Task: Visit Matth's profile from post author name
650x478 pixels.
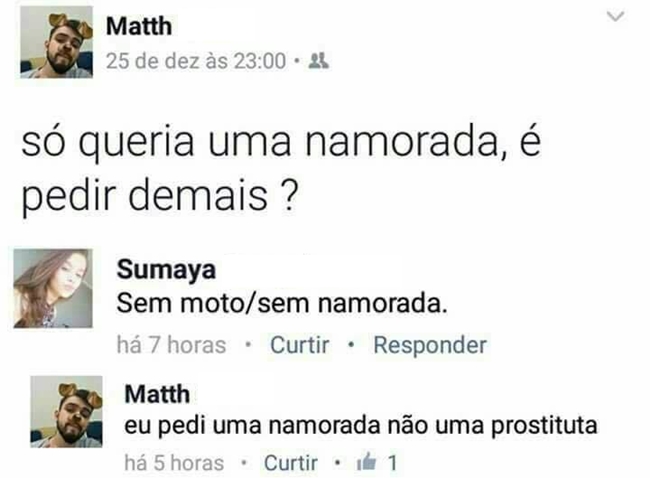Action: click(139, 26)
